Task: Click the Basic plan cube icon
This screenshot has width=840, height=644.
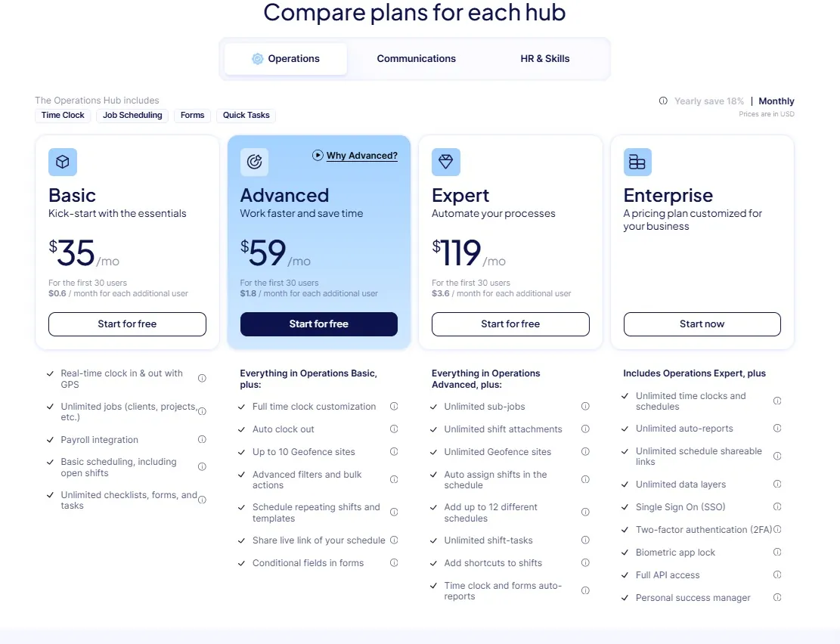Action: tap(63, 162)
